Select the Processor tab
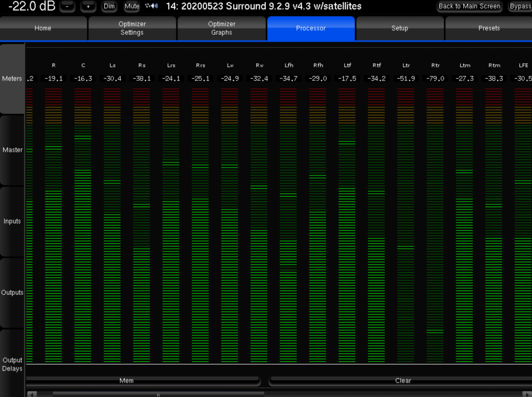Viewport: 532px width, 397px height. pyautogui.click(x=311, y=28)
